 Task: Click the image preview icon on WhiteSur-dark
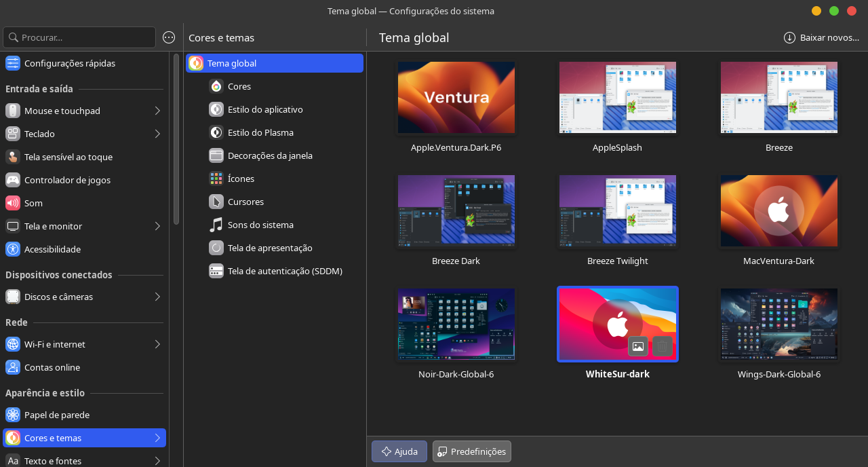point(638,346)
